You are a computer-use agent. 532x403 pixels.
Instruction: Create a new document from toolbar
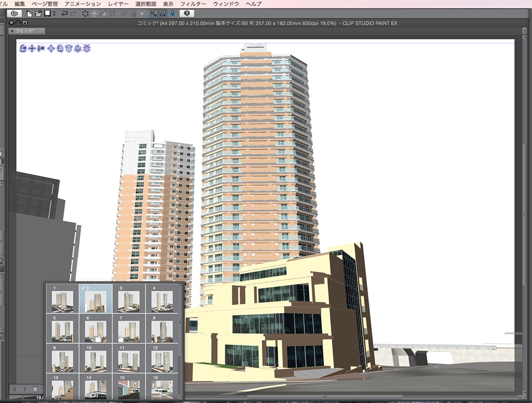[29, 14]
